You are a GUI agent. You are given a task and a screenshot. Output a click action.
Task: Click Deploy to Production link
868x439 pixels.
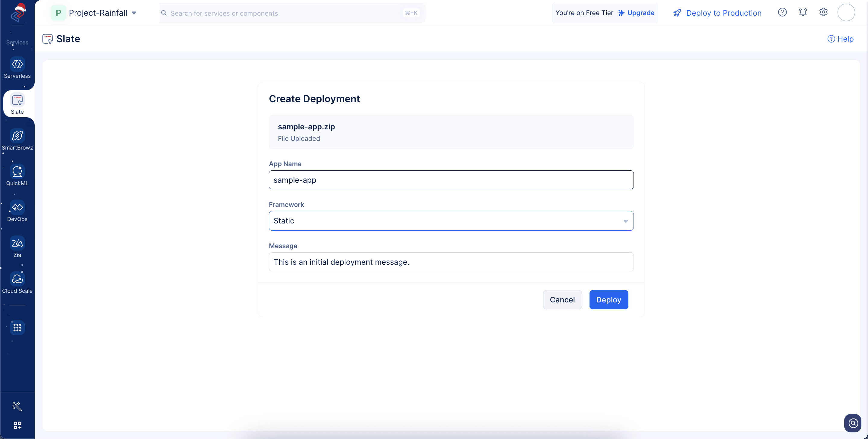(x=724, y=13)
